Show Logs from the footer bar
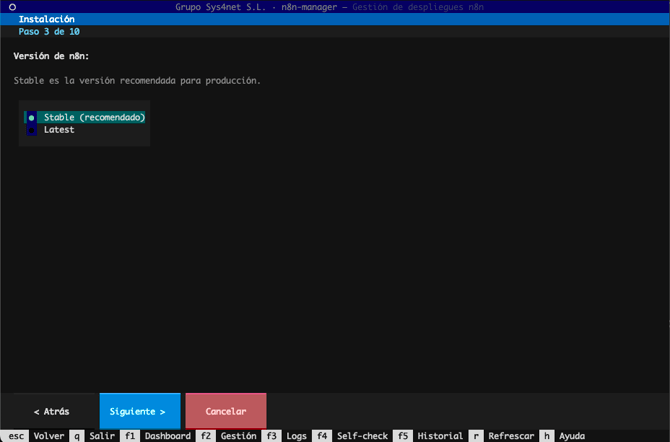The image size is (670, 442). 296,436
